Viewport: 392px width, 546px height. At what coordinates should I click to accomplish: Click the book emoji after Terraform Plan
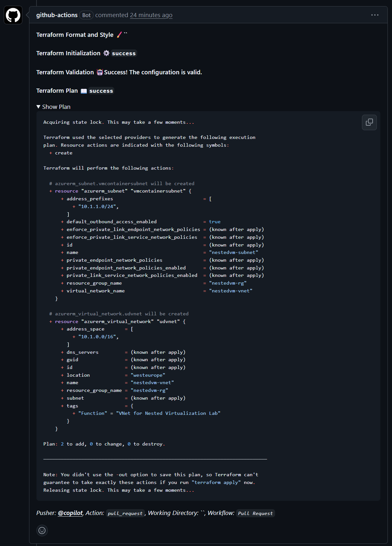[84, 91]
